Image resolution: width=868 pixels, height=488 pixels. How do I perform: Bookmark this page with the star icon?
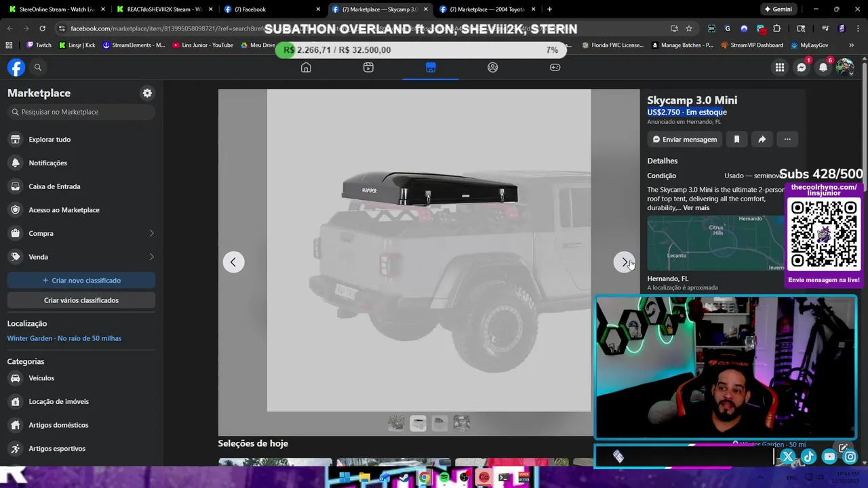689,28
